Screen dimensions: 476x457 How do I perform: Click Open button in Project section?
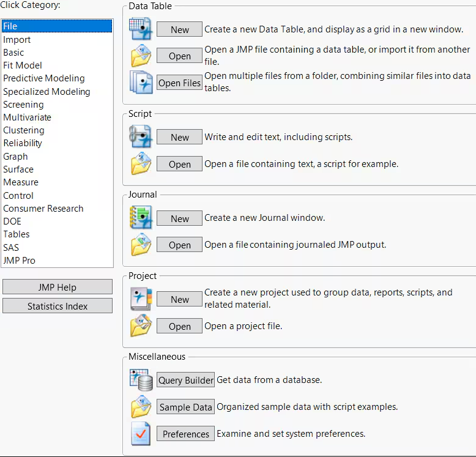coord(179,326)
